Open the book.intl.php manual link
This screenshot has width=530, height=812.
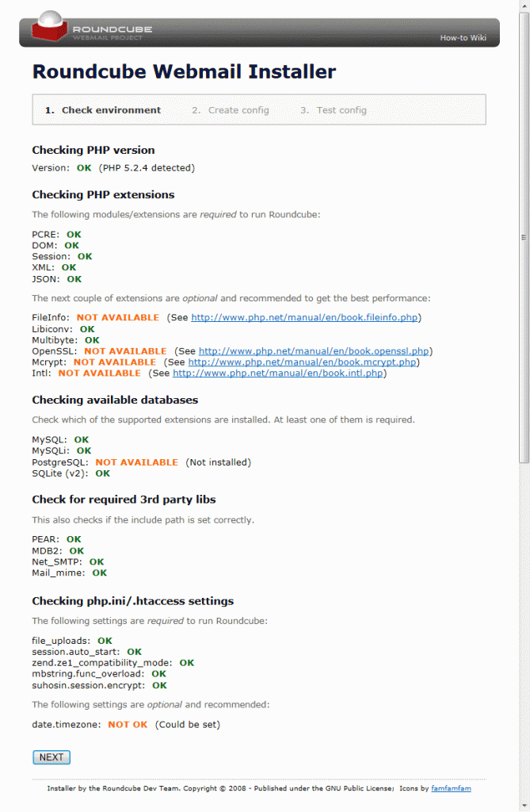point(278,373)
